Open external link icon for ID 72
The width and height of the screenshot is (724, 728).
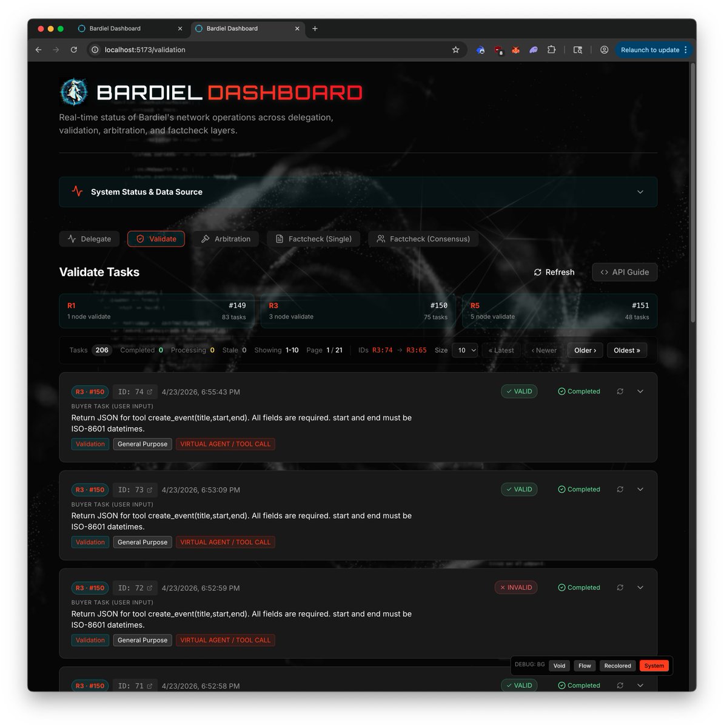coord(150,588)
